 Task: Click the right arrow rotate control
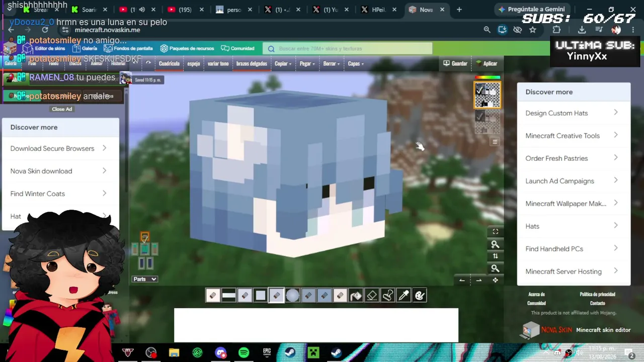(x=478, y=280)
